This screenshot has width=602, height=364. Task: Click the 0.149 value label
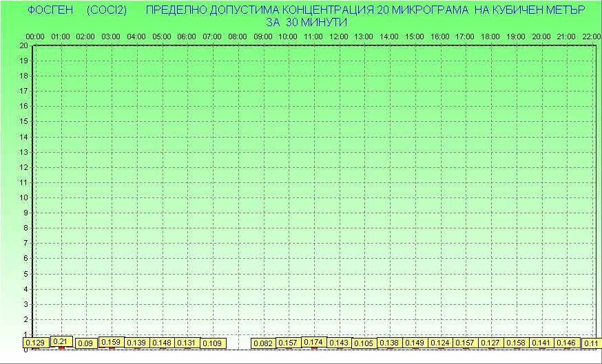coord(415,343)
